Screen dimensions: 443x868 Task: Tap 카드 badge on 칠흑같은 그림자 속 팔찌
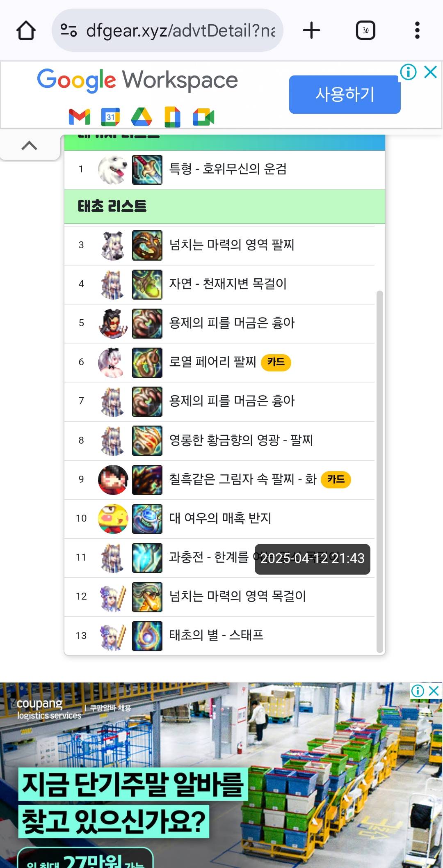(x=336, y=480)
